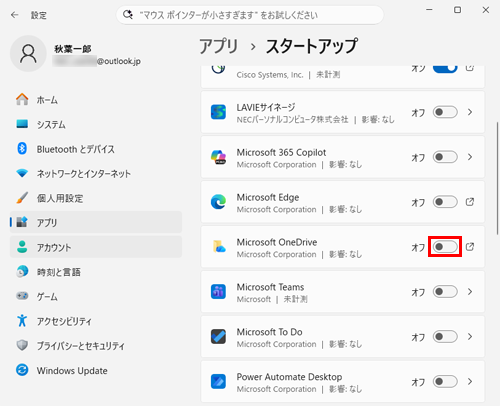This screenshot has height=406, width=500.
Task: Open システム settings category
Action: (96, 124)
